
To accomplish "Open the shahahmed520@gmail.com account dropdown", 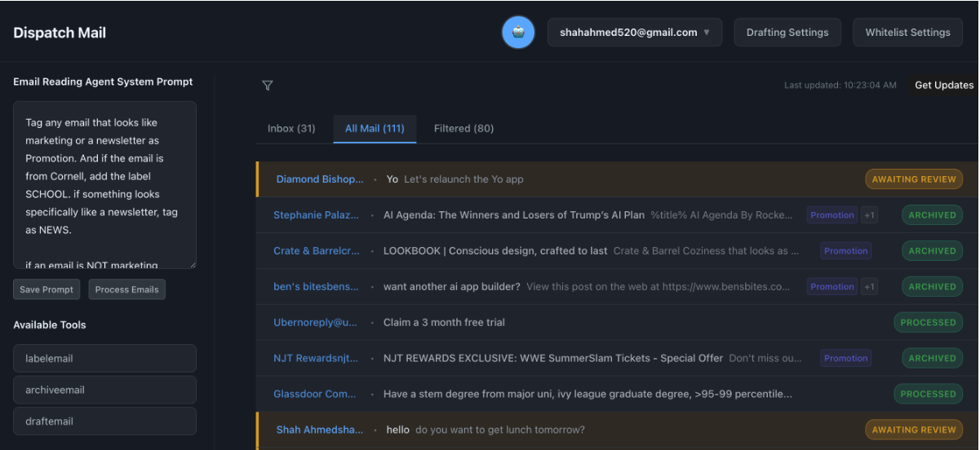I will point(634,33).
